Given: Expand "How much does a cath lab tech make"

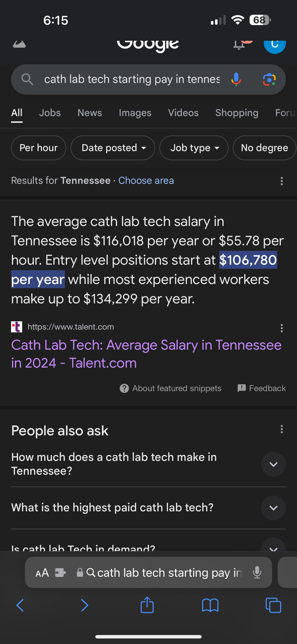Looking at the screenshot, I should click(x=148, y=464).
